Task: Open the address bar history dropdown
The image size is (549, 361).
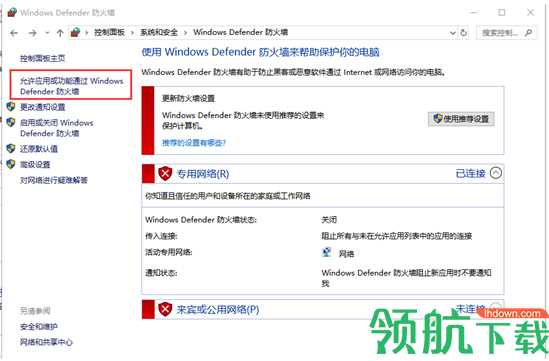Action: click(453, 33)
